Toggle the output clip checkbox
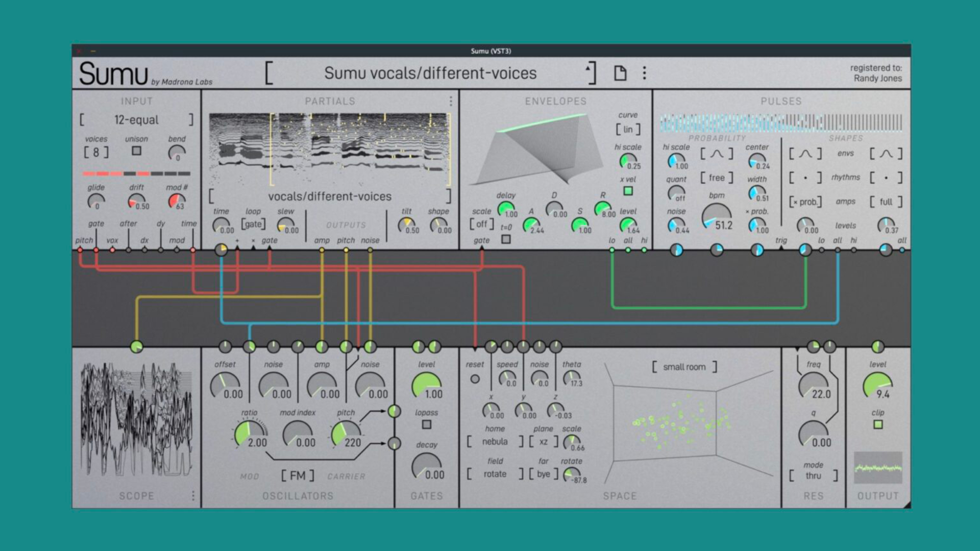This screenshot has width=980, height=551. pyautogui.click(x=878, y=424)
